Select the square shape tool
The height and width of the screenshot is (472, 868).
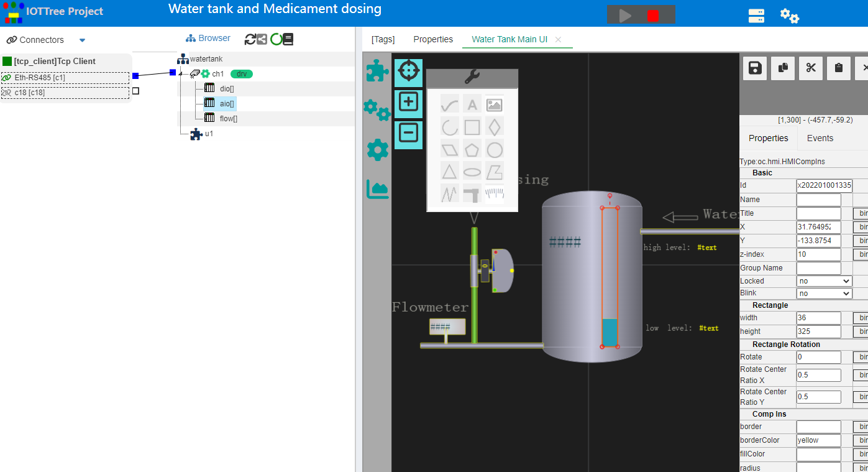pos(472,127)
